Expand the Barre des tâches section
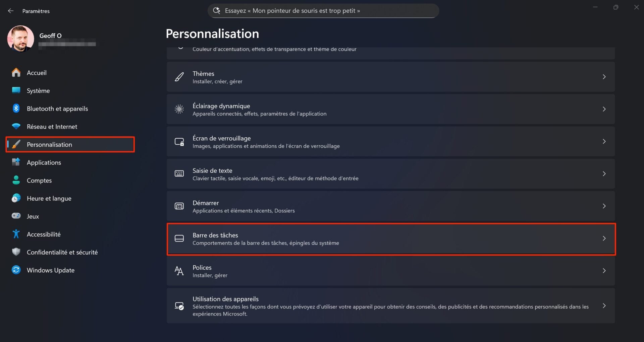This screenshot has height=342, width=644. (604, 238)
